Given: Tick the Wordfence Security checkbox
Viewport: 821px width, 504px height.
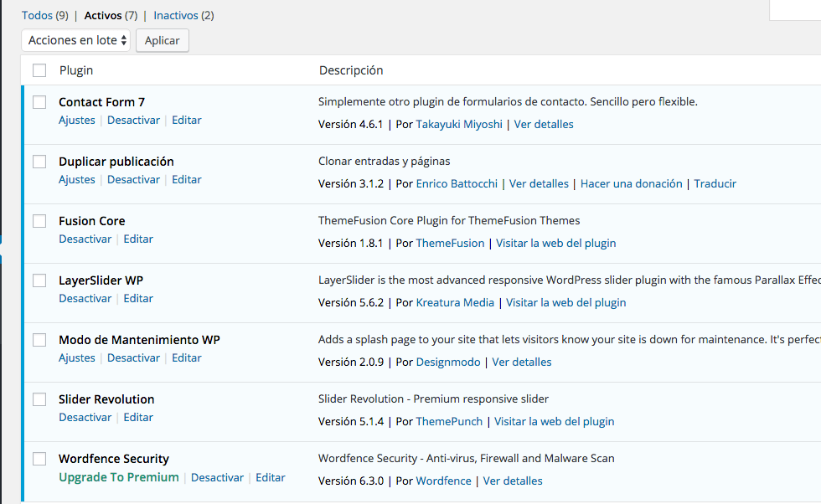Looking at the screenshot, I should coord(39,459).
